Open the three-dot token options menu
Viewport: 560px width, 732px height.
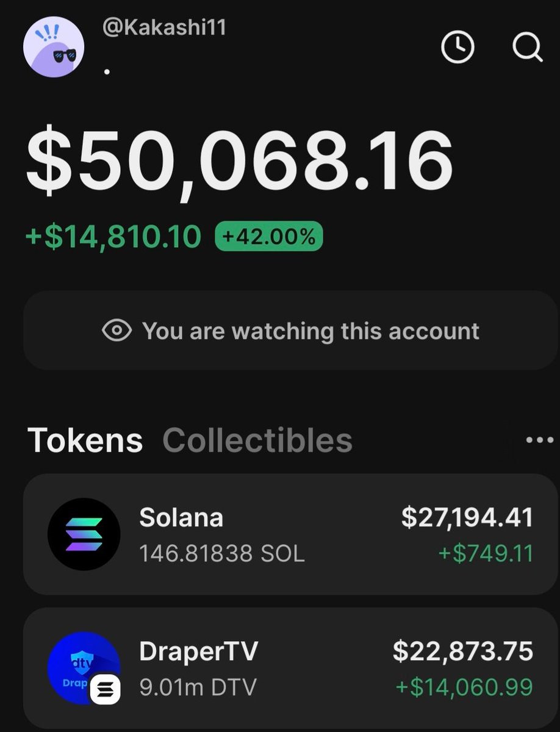(539, 440)
